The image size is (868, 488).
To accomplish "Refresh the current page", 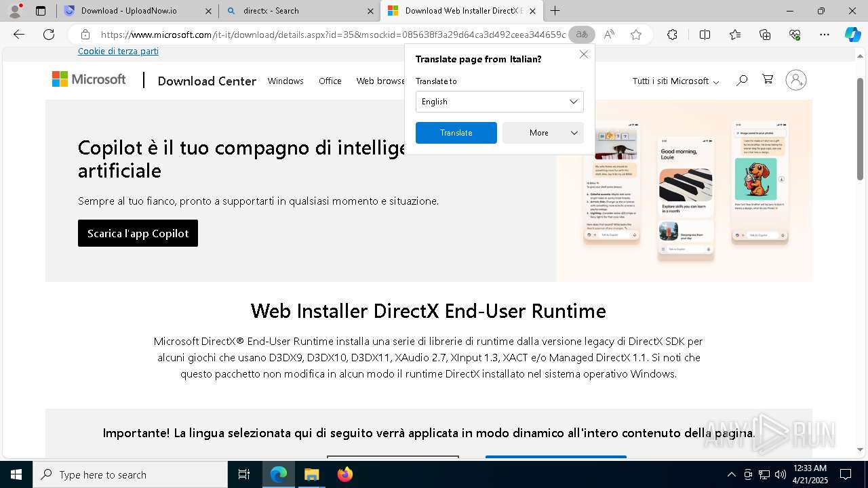I will (49, 35).
